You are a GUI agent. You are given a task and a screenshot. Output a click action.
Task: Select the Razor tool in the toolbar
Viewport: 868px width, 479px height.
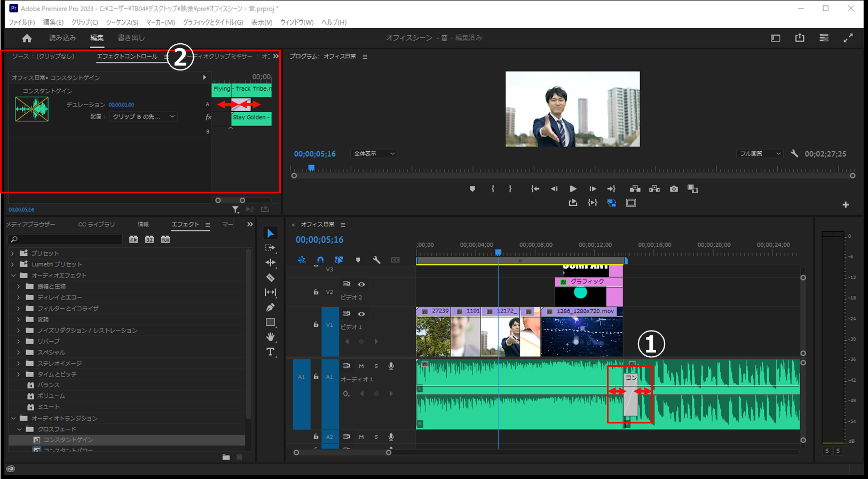pyautogui.click(x=271, y=278)
